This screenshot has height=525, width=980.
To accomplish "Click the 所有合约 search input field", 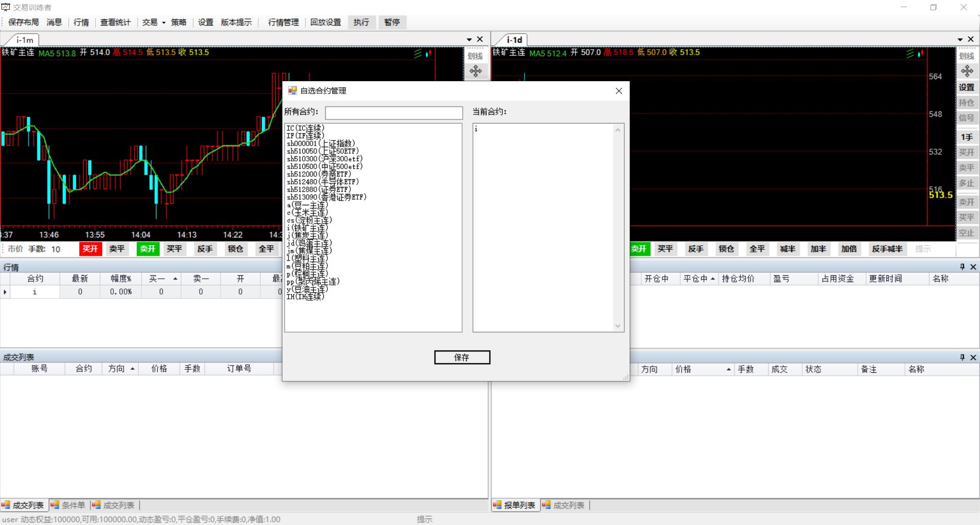I will click(394, 112).
